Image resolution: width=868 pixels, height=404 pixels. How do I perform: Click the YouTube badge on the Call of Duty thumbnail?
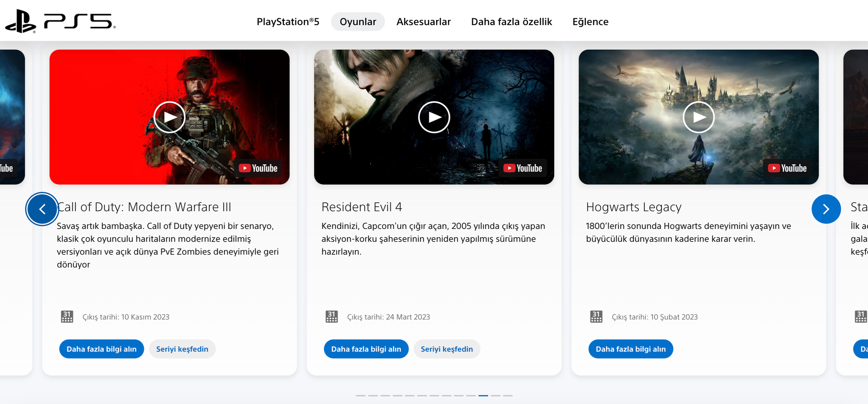(258, 168)
